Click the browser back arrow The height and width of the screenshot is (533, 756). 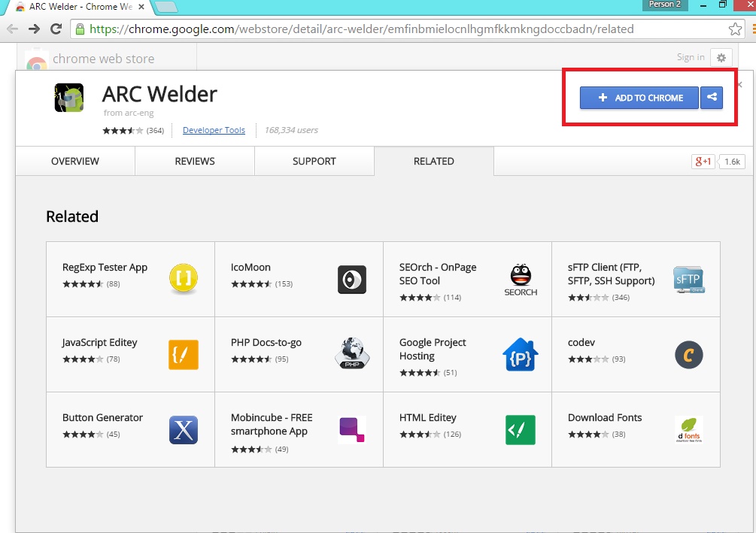(x=13, y=29)
